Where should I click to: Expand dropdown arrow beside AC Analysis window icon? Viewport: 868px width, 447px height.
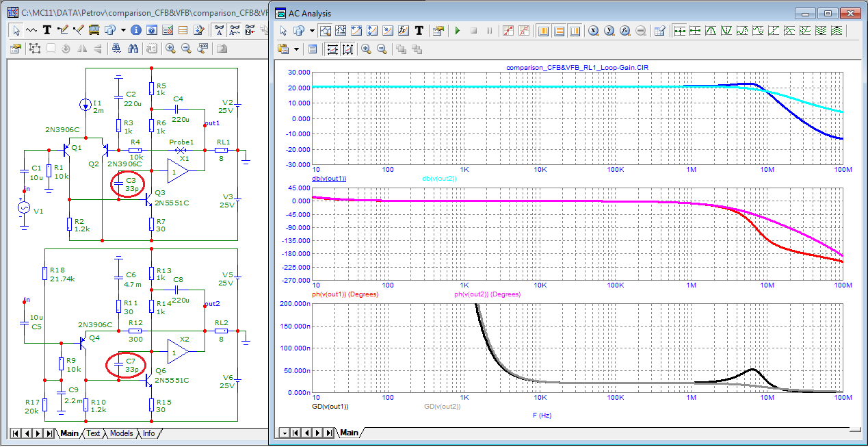click(312, 31)
